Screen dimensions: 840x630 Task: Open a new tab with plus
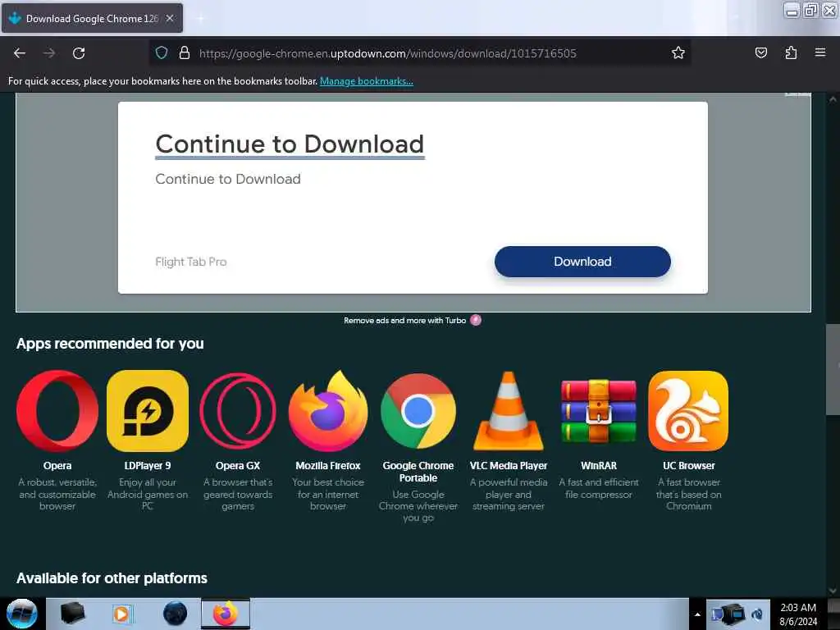click(x=200, y=19)
